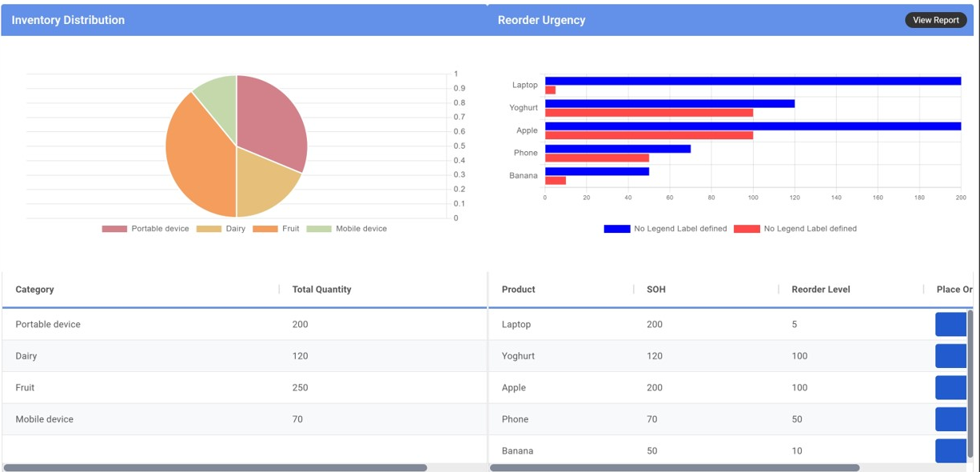
Task: Click the Yoghurt red reorder bar
Action: [x=649, y=113]
